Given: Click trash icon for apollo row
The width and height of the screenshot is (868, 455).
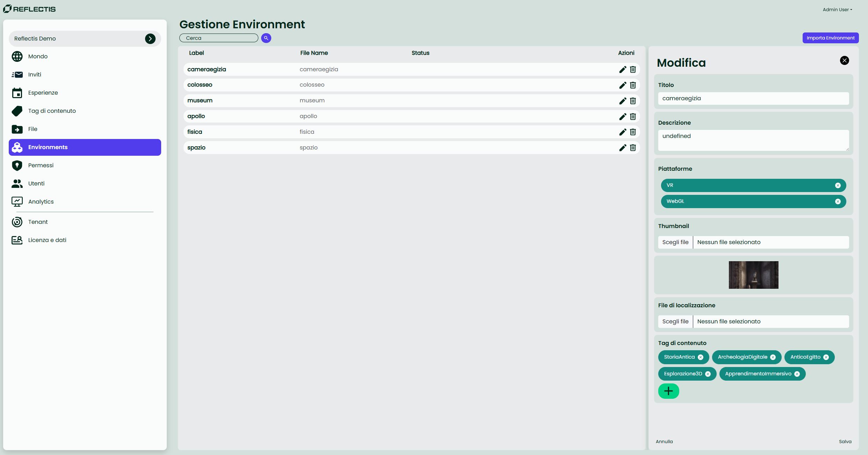Looking at the screenshot, I should [633, 117].
